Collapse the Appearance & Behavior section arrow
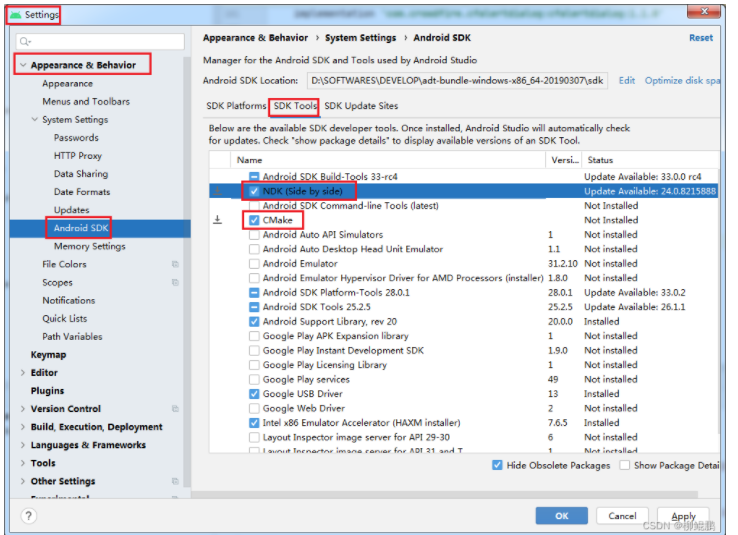 [23, 65]
